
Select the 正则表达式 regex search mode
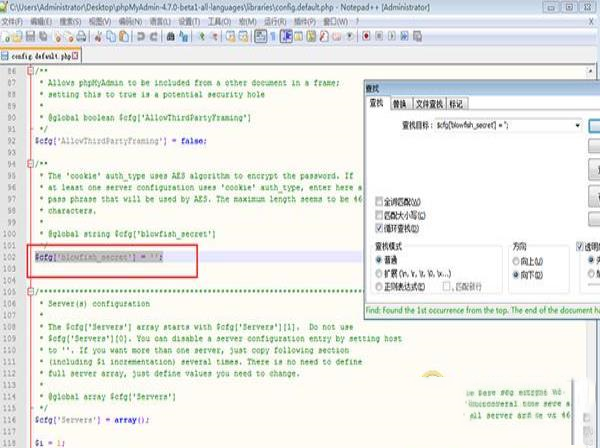tap(380, 286)
